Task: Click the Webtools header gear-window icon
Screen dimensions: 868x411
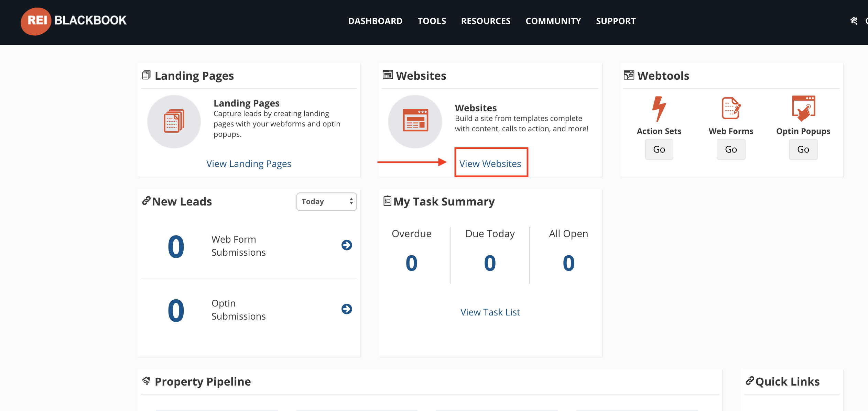Action: (629, 75)
